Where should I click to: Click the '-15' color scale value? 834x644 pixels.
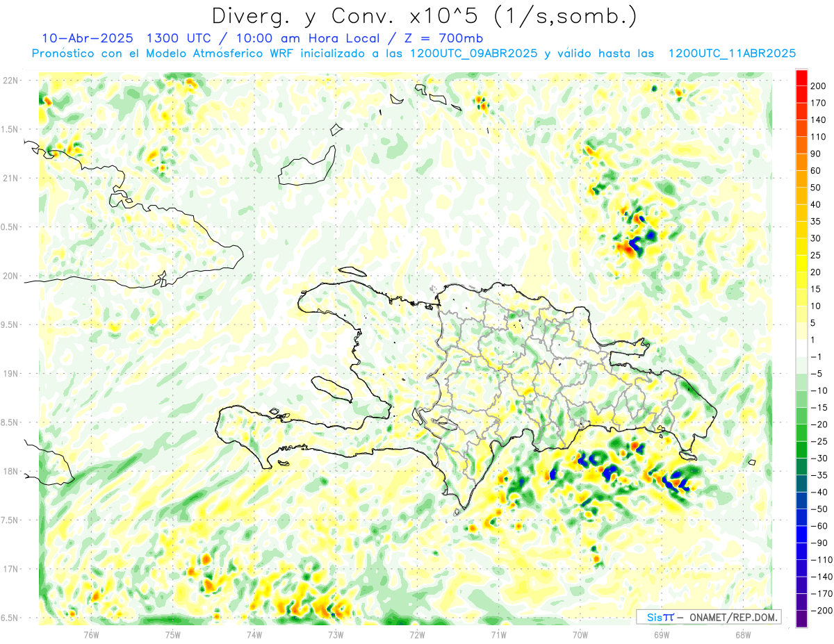pos(819,407)
